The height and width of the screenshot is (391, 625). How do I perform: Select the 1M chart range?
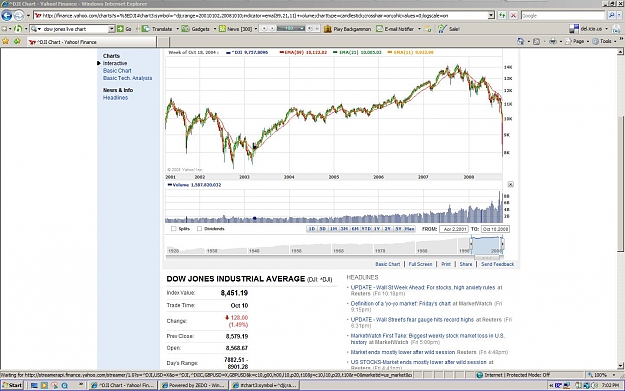tap(333, 229)
